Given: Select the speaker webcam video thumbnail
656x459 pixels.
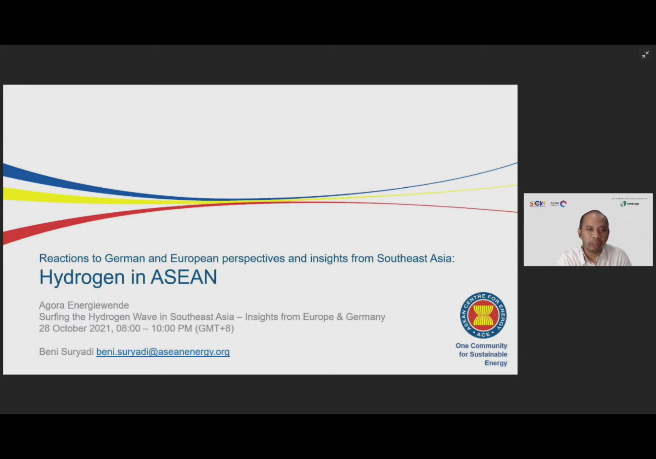Looking at the screenshot, I should [588, 230].
